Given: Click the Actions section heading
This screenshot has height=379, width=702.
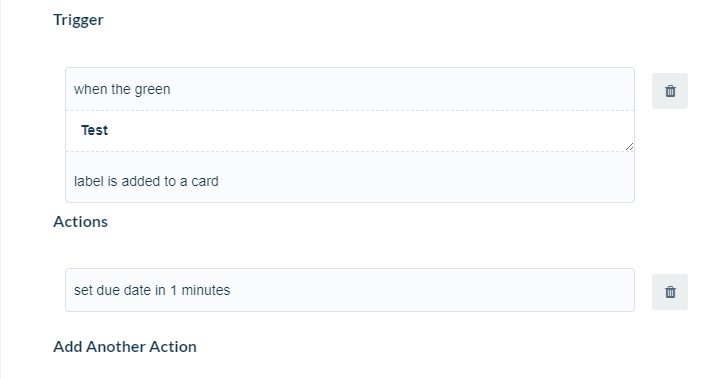Looking at the screenshot, I should coord(81,221).
